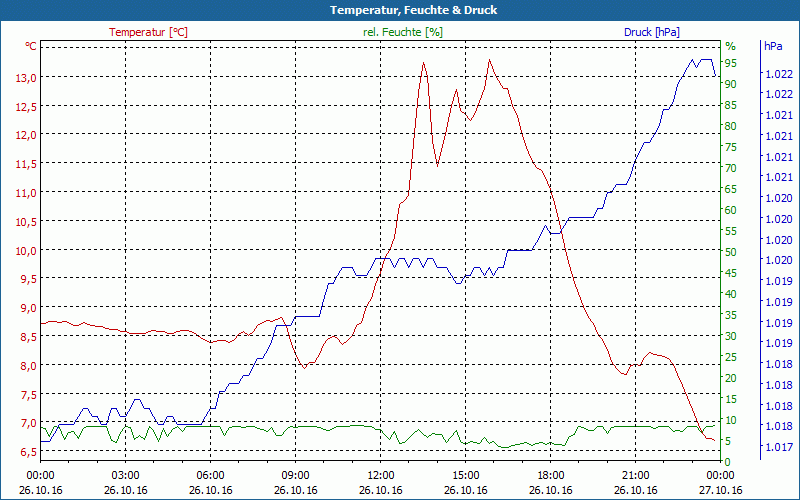Click the '06:00' time axis label
The image size is (800, 500).
(x=211, y=476)
